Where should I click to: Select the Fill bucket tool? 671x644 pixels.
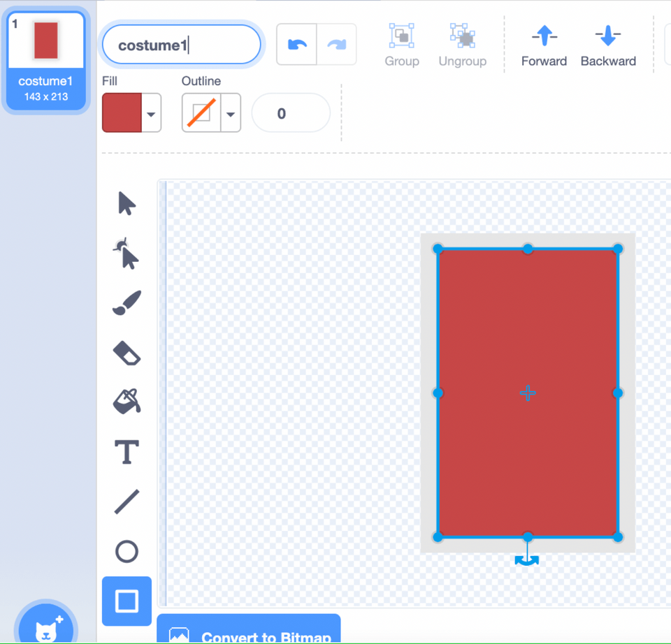pyautogui.click(x=126, y=402)
